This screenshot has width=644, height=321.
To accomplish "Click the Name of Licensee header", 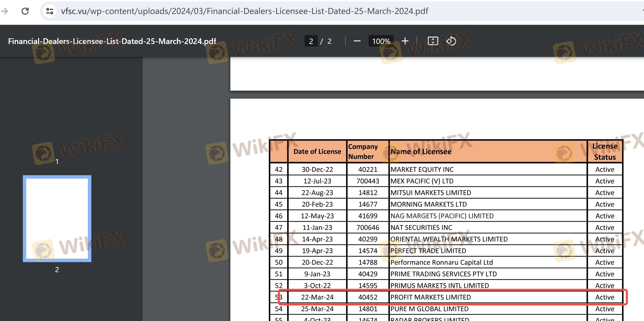I will pyautogui.click(x=421, y=151).
